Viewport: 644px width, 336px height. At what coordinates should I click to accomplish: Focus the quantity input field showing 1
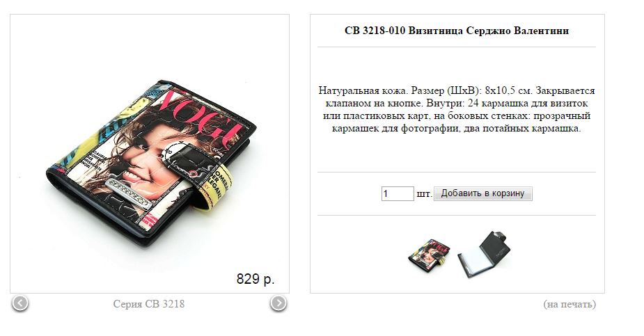[397, 193]
